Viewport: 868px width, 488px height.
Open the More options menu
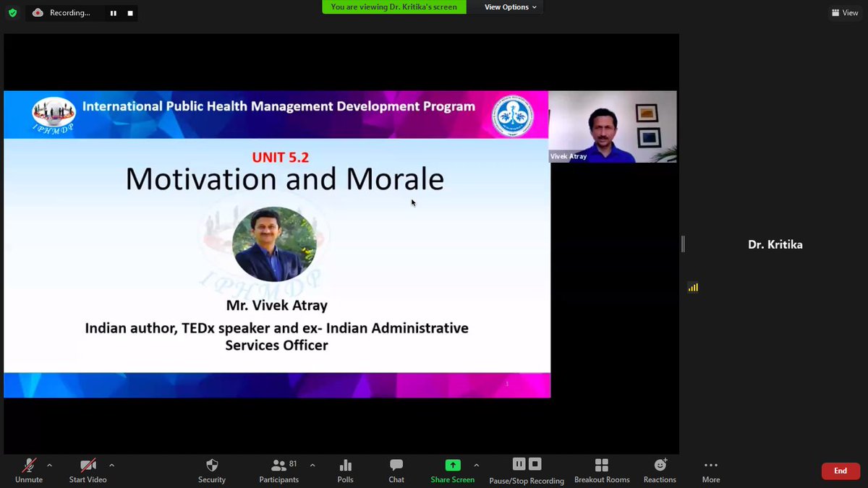(x=711, y=471)
